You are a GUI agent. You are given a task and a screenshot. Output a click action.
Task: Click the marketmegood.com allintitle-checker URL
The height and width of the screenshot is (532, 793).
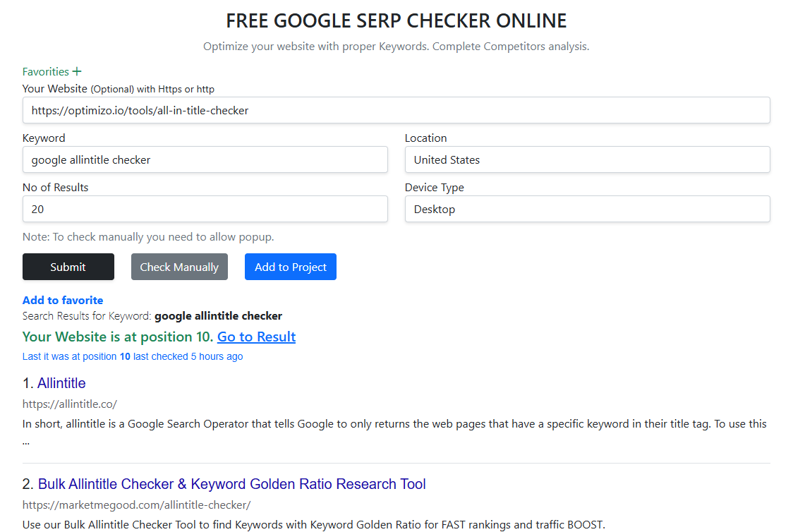(136, 505)
